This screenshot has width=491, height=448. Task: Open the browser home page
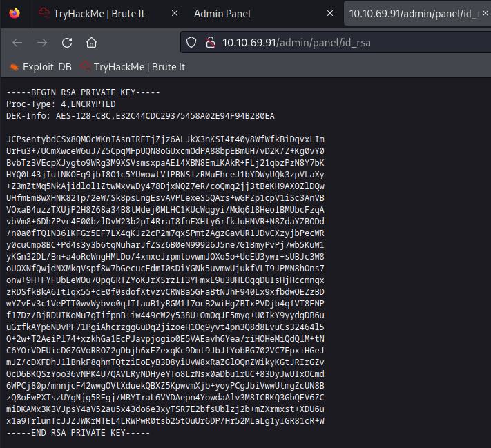tap(90, 43)
